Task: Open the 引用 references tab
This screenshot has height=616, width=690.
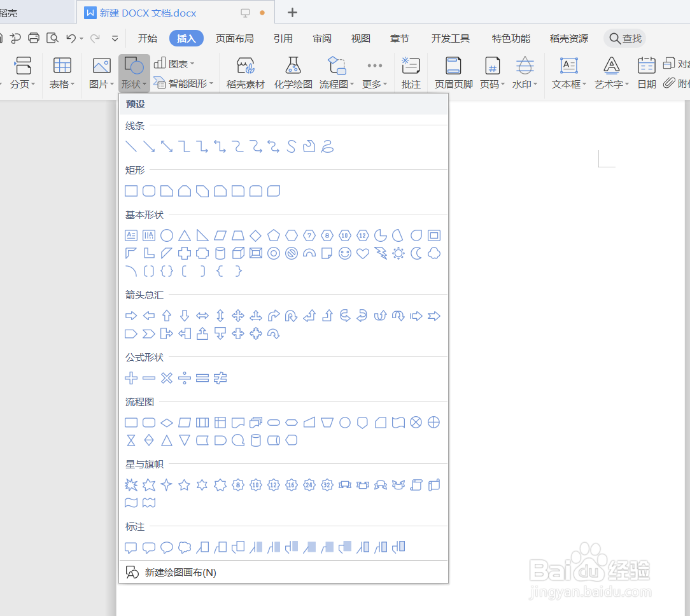Action: tap(283, 38)
